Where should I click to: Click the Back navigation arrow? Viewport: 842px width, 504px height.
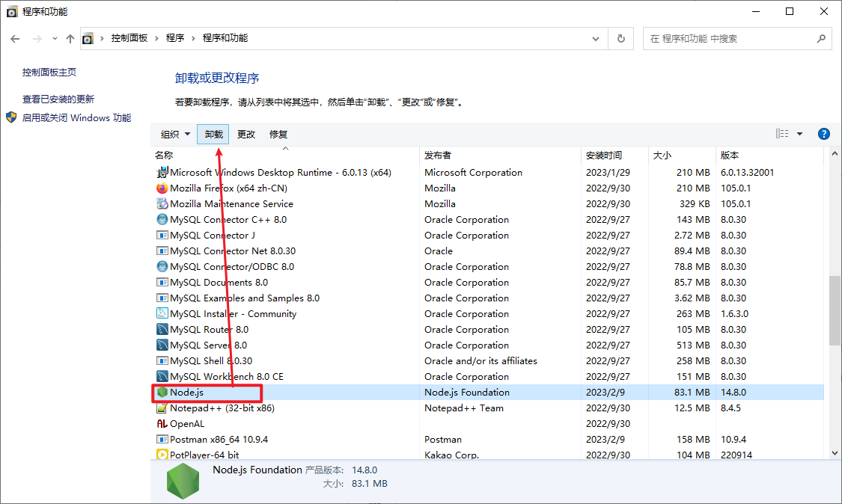(x=15, y=39)
